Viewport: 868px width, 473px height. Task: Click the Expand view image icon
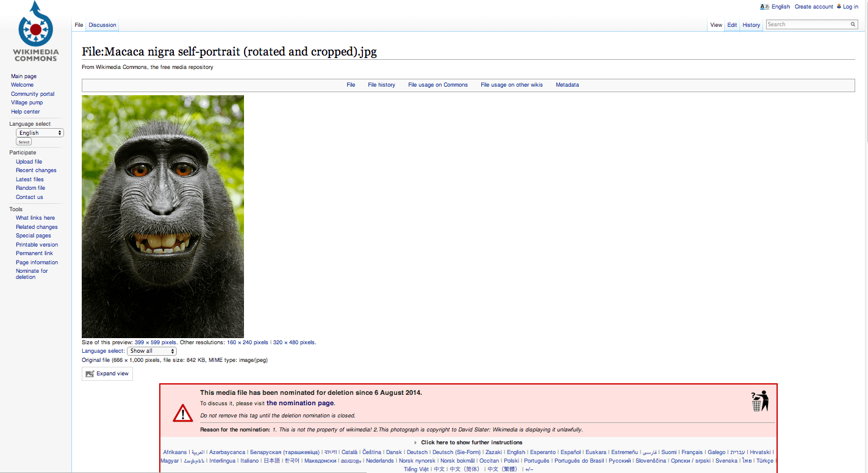pos(90,374)
